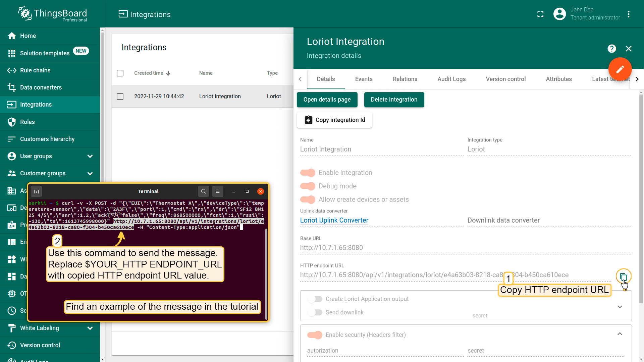
Task: Click HTTP endpoint URL field
Action: click(455, 275)
